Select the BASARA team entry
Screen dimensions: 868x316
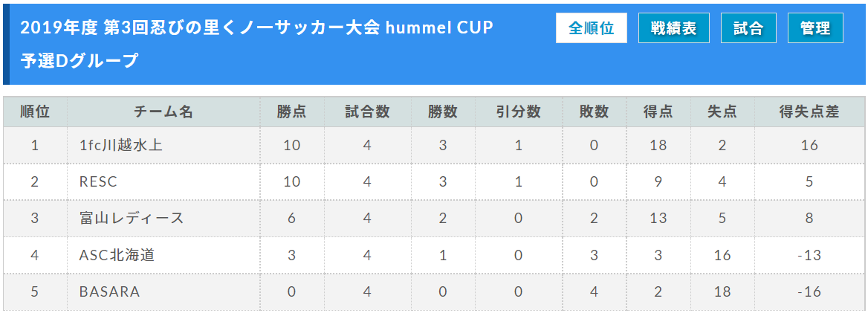click(109, 291)
